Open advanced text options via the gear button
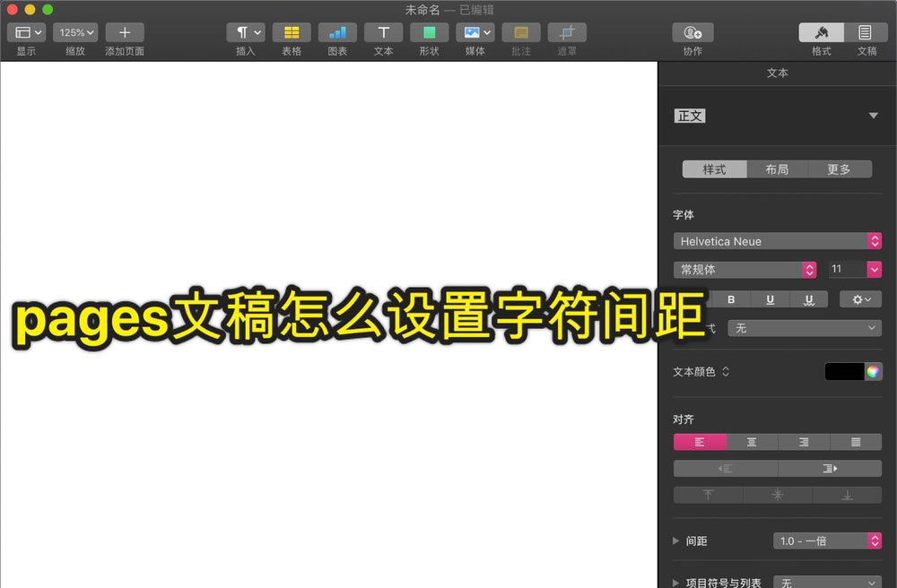Image resolution: width=897 pixels, height=588 pixels. point(859,298)
